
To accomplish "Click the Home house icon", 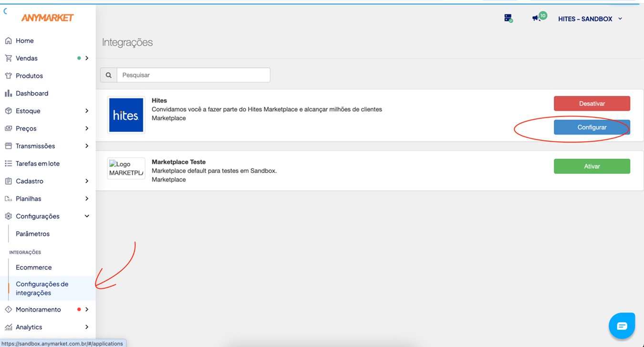I will point(8,41).
